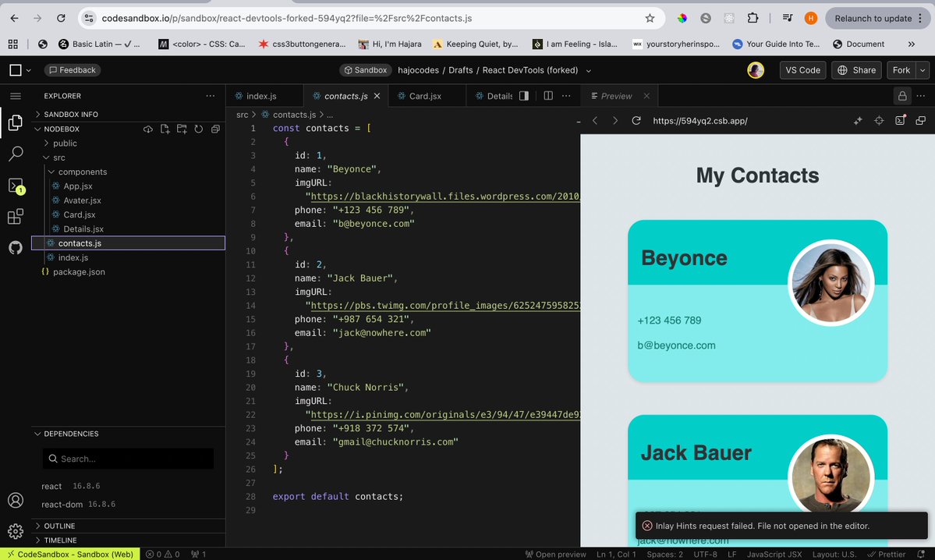Click the Relaunch to update button
The image size is (935, 560).
pos(877,17)
